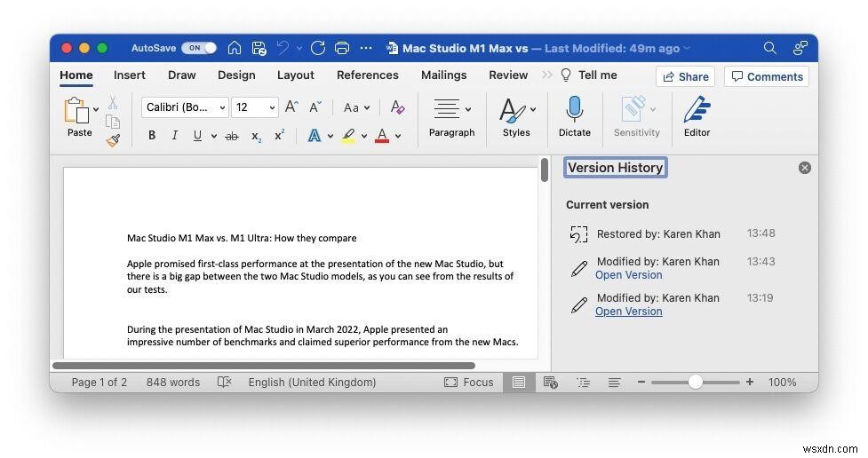Toggle underline formatting
Screen dimensions: 868x458
[x=197, y=136]
